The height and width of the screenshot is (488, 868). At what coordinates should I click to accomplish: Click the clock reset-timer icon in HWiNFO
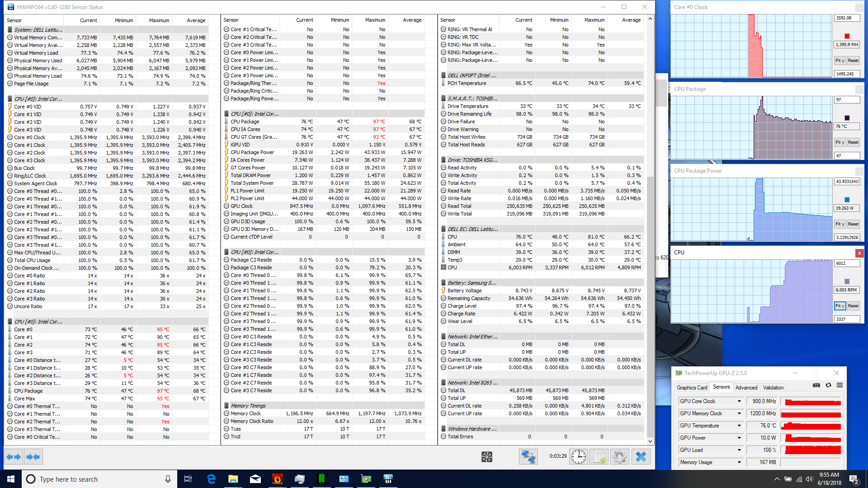coord(579,457)
